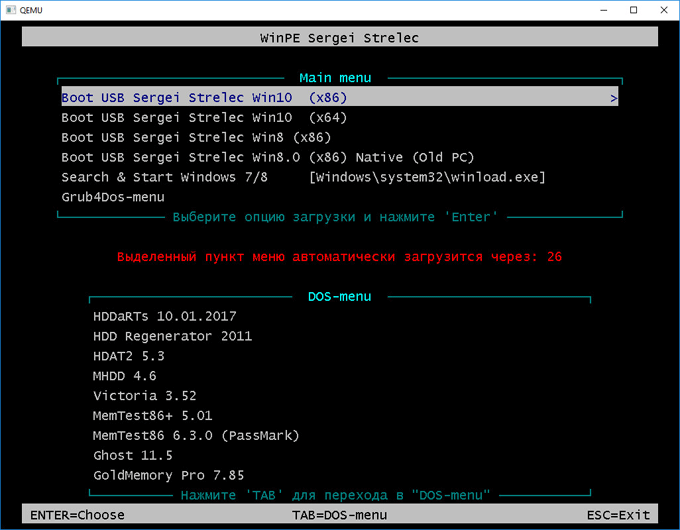Viewport: 680px width, 530px height.
Task: Open the Grub4Dos-menu entry
Action: [113, 197]
